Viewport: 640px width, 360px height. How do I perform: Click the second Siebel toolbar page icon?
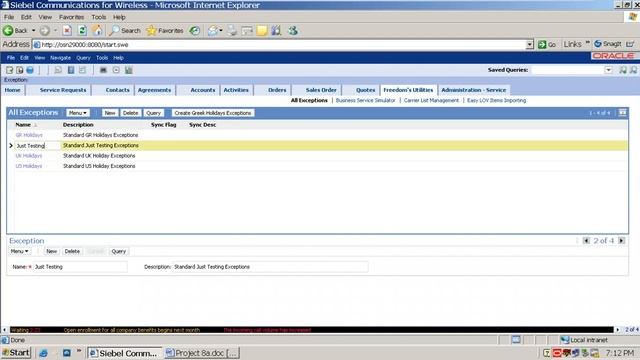(x=20, y=70)
